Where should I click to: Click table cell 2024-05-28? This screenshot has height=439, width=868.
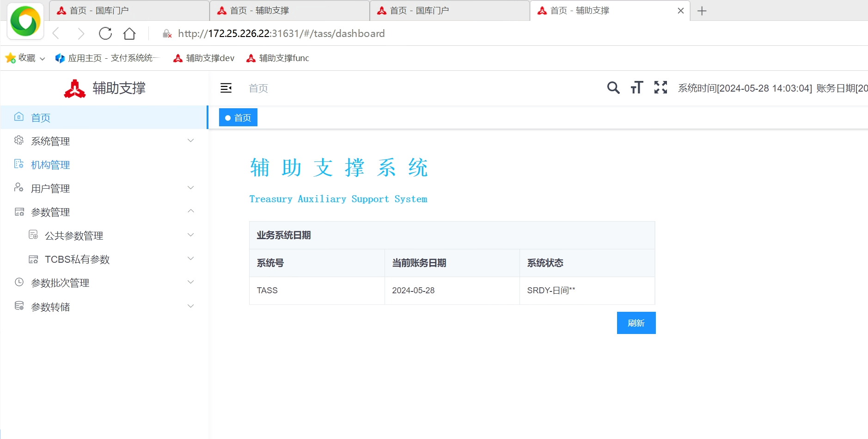tap(452, 291)
